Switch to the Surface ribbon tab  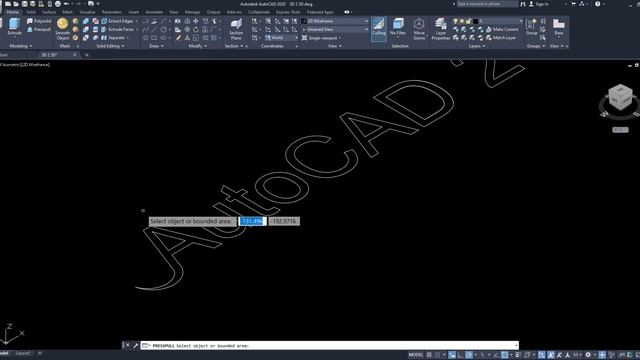click(x=49, y=12)
